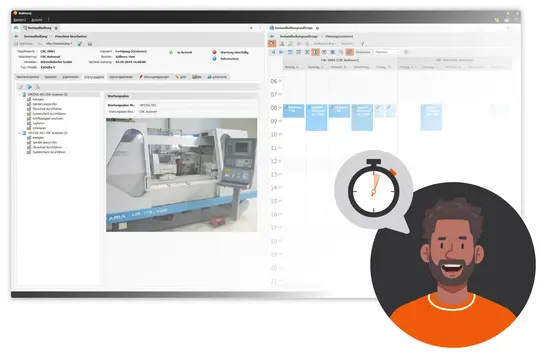
Task: Click the funnel filter icon in orders toolbar
Action: 362,44
